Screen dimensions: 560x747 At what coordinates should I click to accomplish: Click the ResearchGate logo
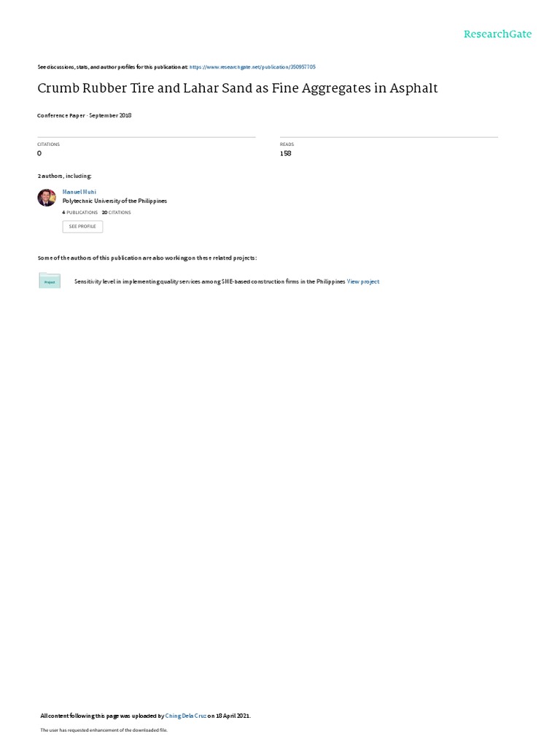click(497, 34)
